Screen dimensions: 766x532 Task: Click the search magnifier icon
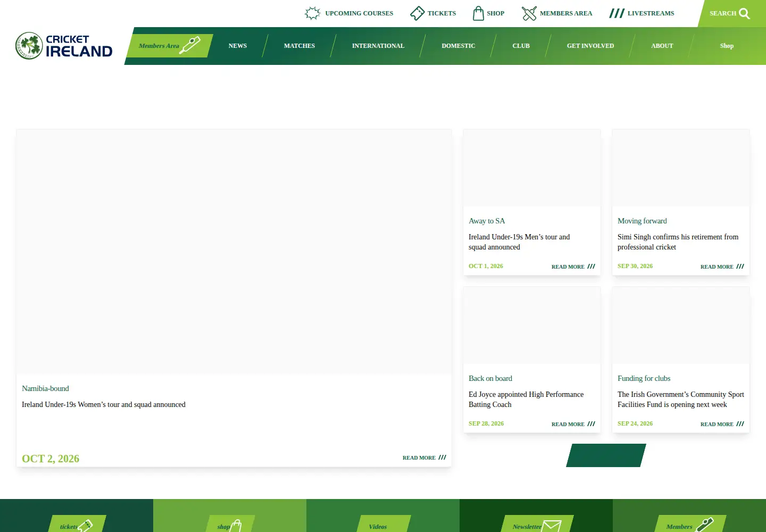click(745, 13)
